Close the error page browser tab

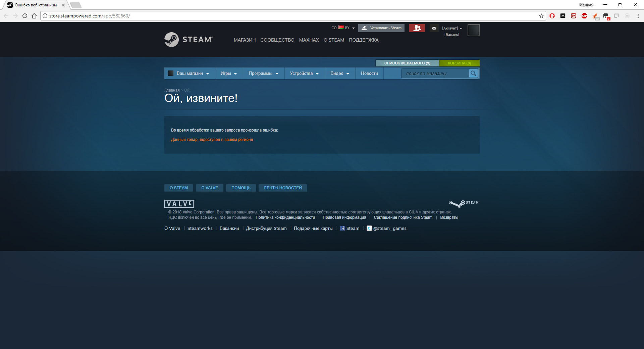tap(63, 5)
